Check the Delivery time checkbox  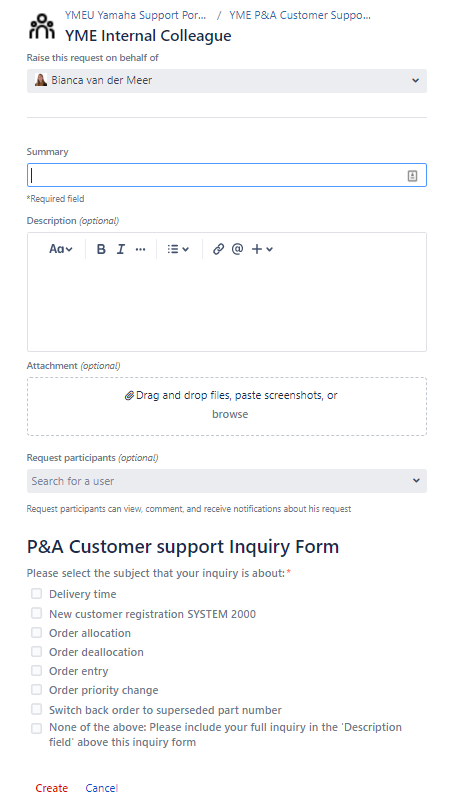coord(36,593)
